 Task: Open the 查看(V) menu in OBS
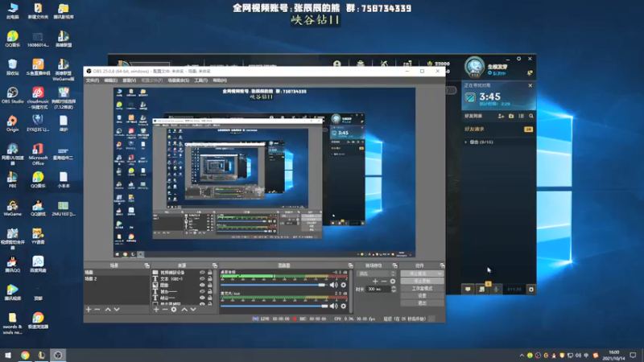130,80
